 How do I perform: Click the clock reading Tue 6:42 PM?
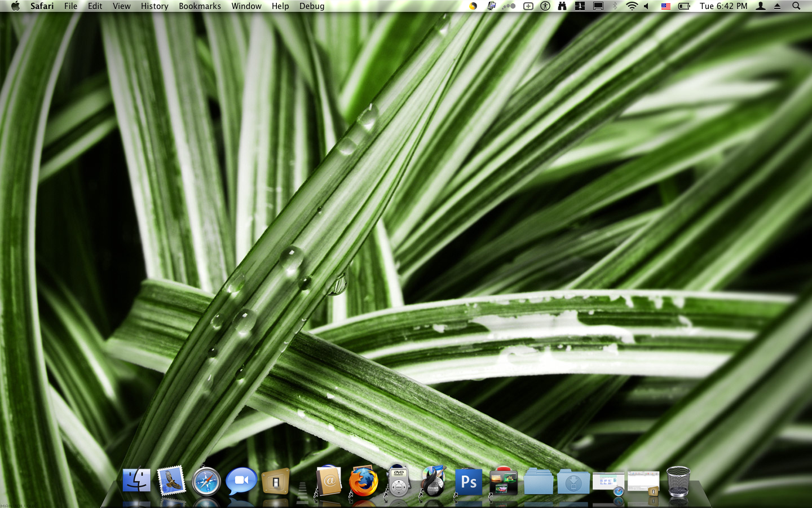coord(723,6)
